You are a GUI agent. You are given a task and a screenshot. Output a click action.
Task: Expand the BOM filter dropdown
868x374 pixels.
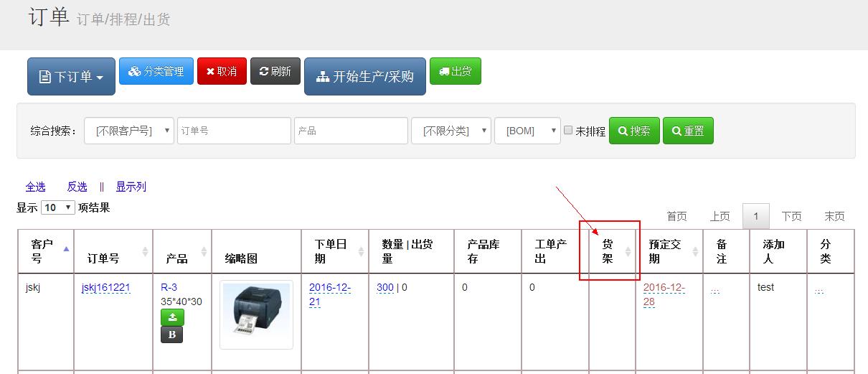coord(527,131)
